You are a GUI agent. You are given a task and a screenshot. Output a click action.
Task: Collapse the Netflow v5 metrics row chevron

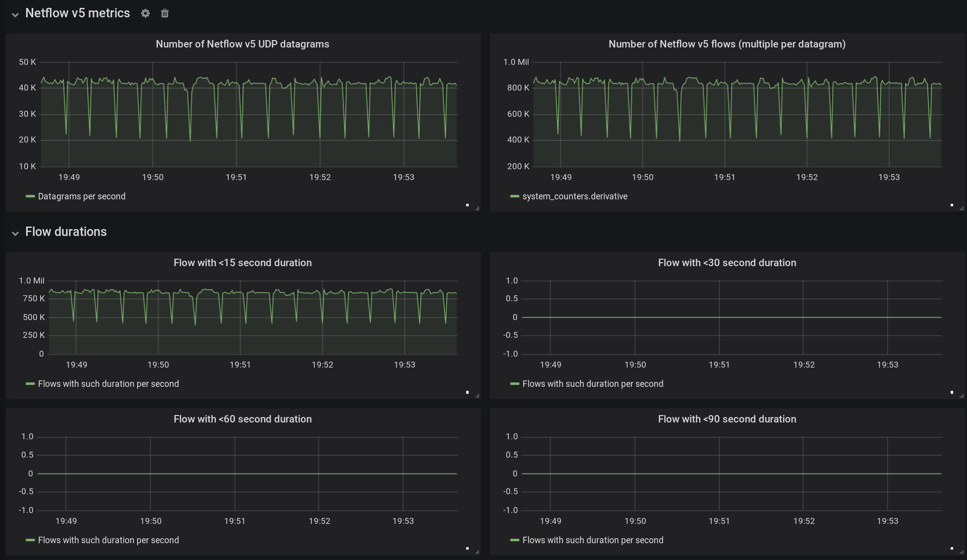15,14
